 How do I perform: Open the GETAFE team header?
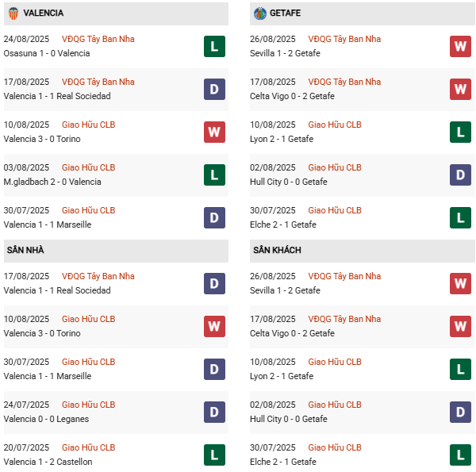pyautogui.click(x=285, y=13)
